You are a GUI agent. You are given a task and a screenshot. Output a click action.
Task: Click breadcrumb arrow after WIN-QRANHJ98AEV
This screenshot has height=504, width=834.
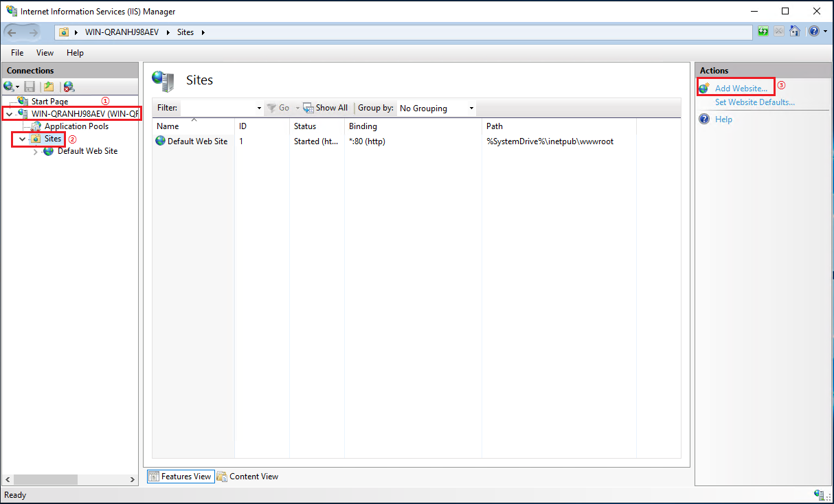click(169, 32)
